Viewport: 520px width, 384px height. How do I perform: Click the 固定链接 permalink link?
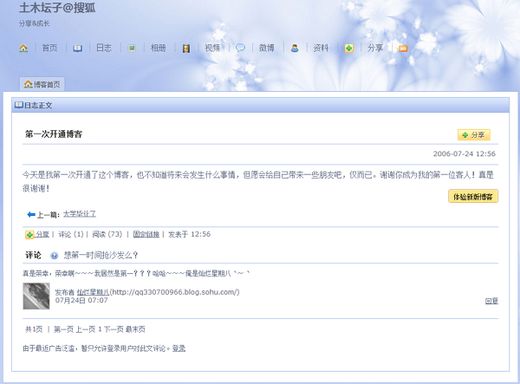pos(146,234)
